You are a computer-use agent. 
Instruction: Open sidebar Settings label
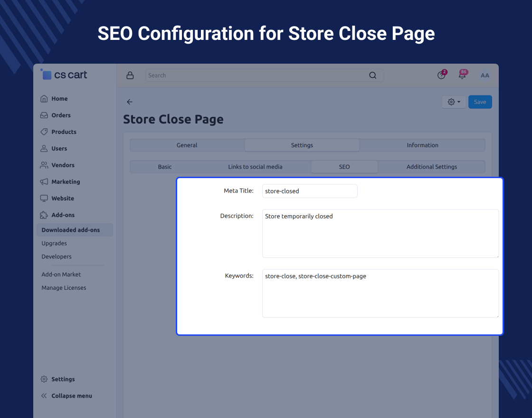point(63,380)
